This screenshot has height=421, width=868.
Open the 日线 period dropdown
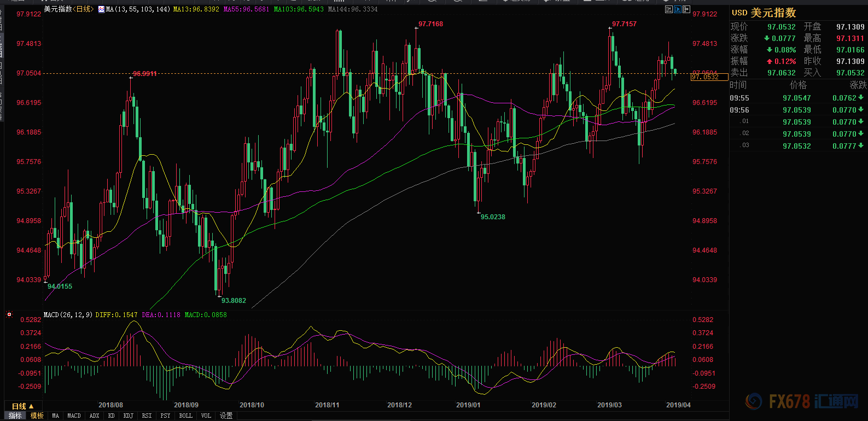[23, 406]
